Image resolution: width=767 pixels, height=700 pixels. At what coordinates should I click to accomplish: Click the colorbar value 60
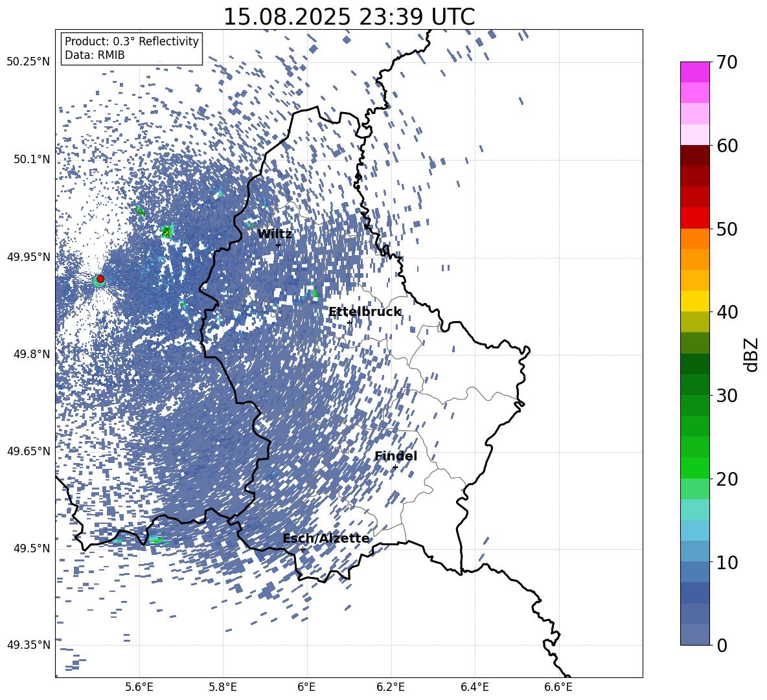[727, 146]
